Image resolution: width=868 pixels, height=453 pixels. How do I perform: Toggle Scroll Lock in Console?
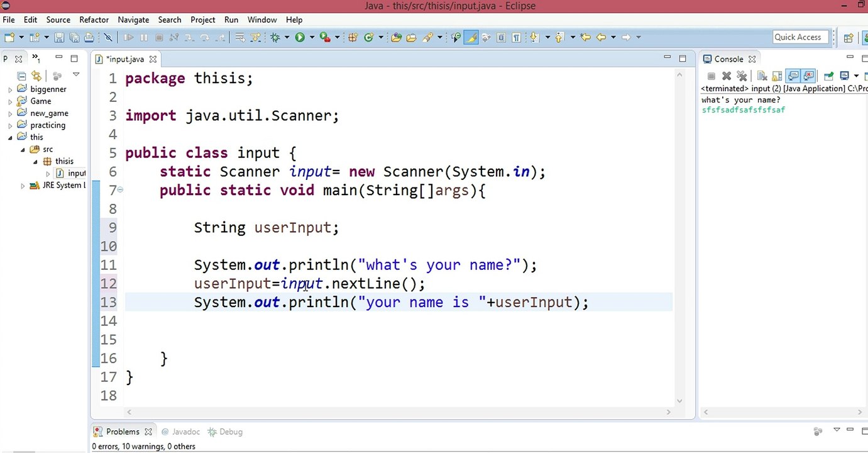[x=777, y=76]
